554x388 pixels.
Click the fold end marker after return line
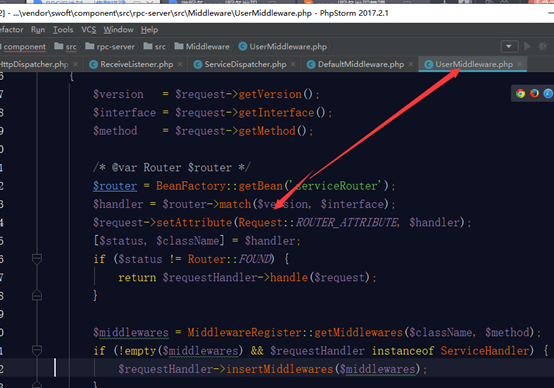(x=37, y=295)
